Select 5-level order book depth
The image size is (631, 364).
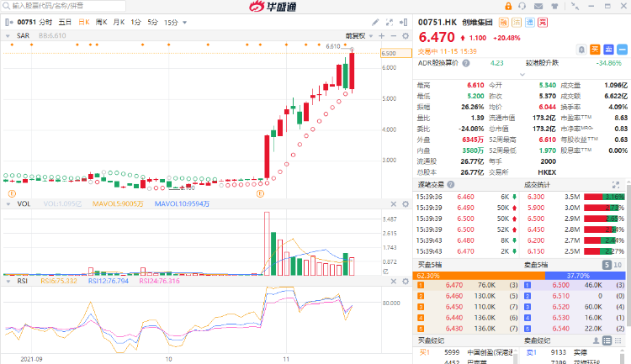click(607, 265)
